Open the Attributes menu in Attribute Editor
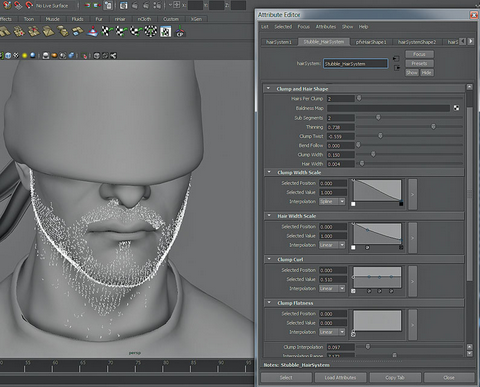This screenshot has width=480, height=387. (326, 27)
